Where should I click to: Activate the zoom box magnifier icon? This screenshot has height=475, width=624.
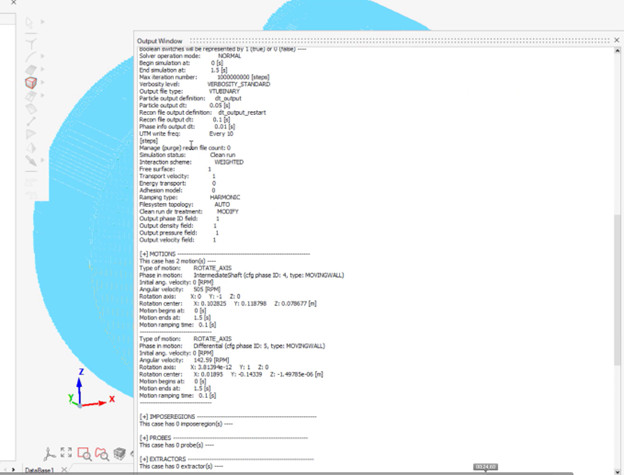[84, 453]
